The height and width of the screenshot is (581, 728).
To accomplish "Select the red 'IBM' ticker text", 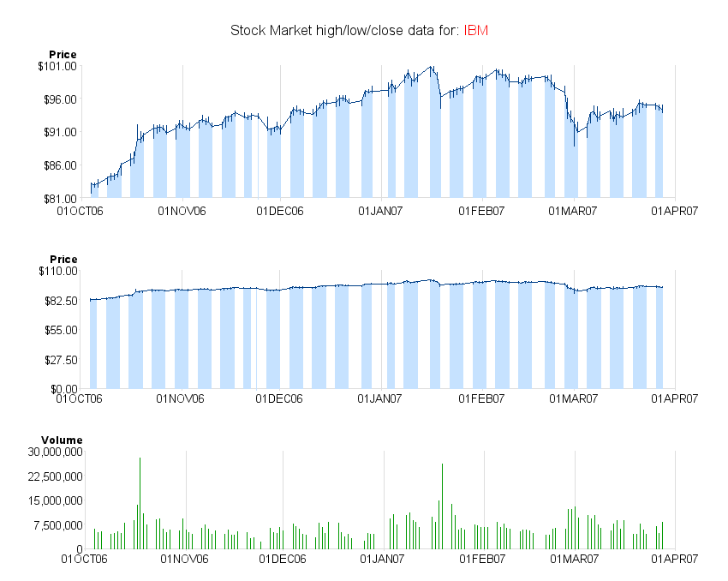I will point(476,31).
